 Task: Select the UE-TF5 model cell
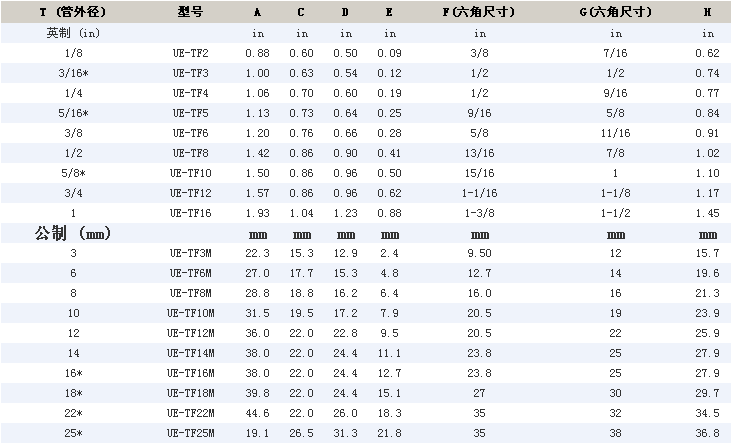pyautogui.click(x=189, y=113)
